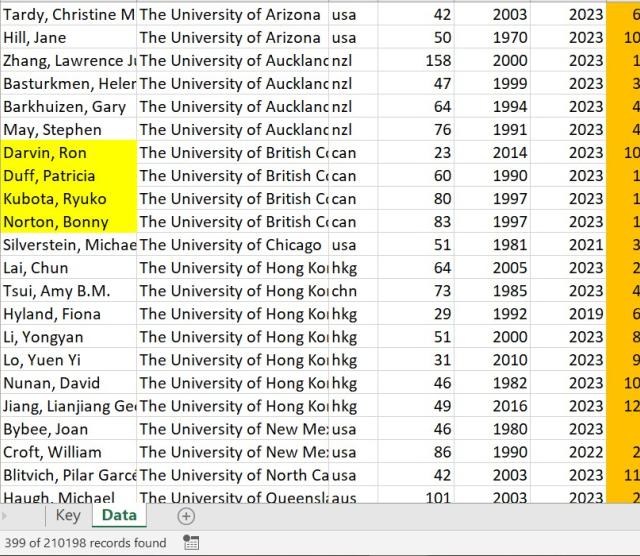Screen dimensions: 640x556
Task: Select the Data sheet tab
Action: pos(119,515)
